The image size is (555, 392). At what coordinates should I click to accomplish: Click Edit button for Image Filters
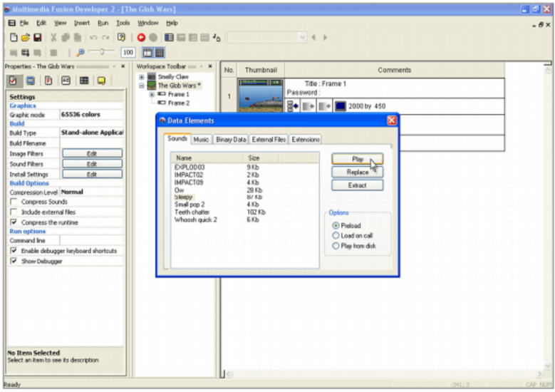click(x=92, y=153)
